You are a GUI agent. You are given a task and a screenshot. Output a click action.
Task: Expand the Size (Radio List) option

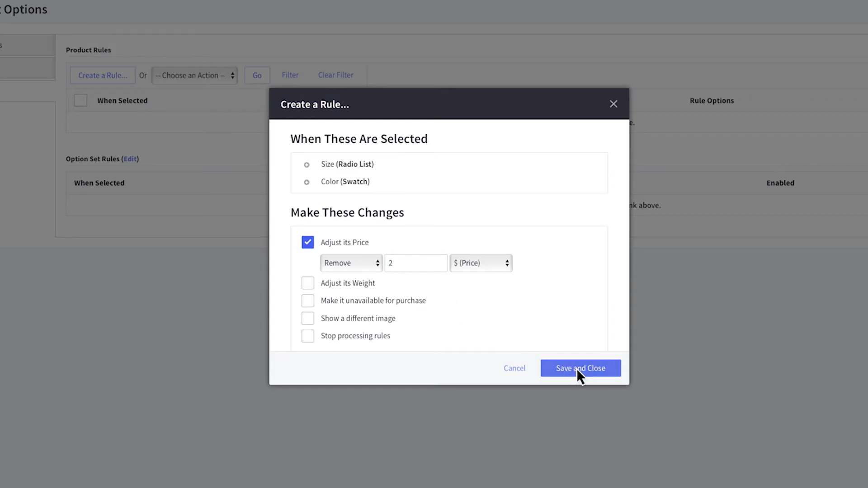coord(307,165)
